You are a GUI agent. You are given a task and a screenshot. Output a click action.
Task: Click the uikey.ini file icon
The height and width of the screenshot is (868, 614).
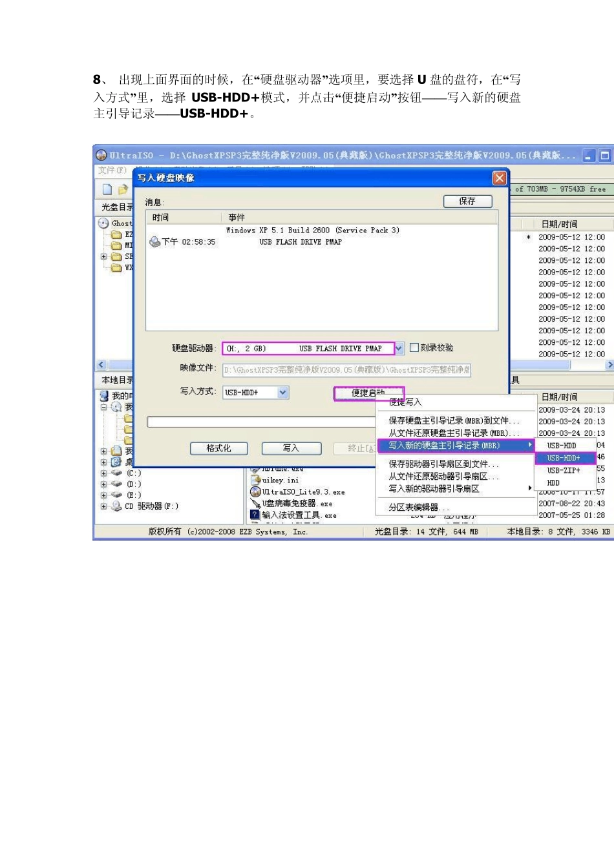(255, 480)
